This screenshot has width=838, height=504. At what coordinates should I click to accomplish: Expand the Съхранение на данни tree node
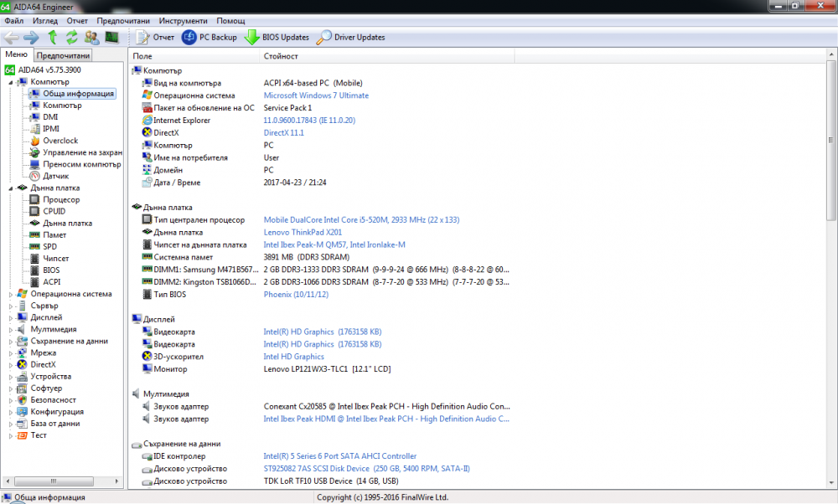[x=11, y=341]
